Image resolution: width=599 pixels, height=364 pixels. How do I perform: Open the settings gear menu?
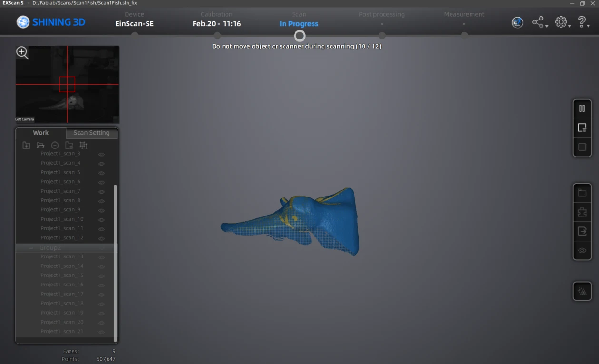563,22
